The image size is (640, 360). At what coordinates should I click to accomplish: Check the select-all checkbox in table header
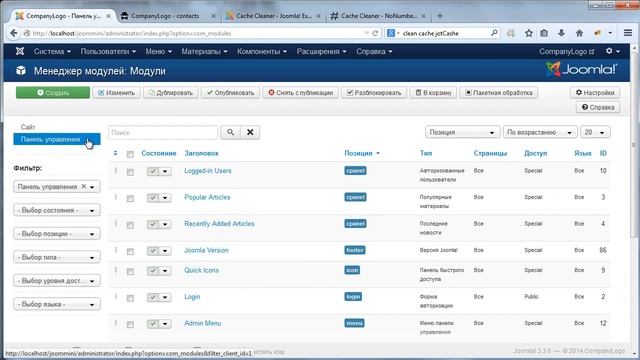coord(130,154)
